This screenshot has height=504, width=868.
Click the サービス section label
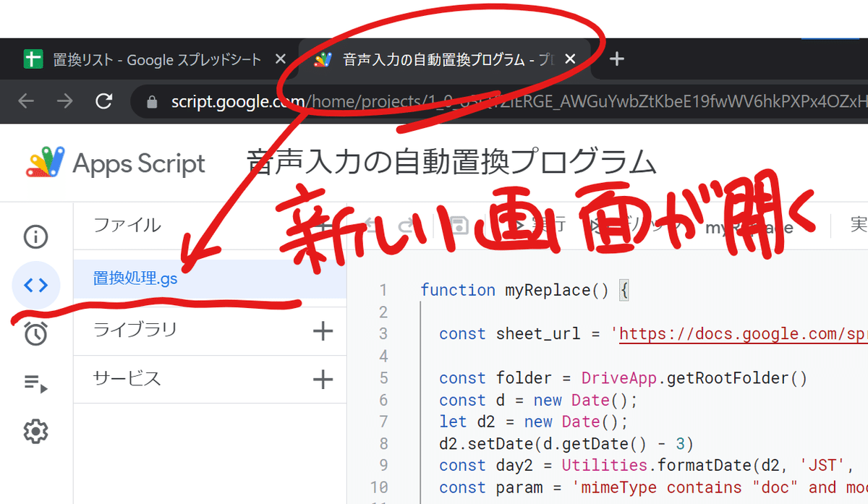(127, 378)
